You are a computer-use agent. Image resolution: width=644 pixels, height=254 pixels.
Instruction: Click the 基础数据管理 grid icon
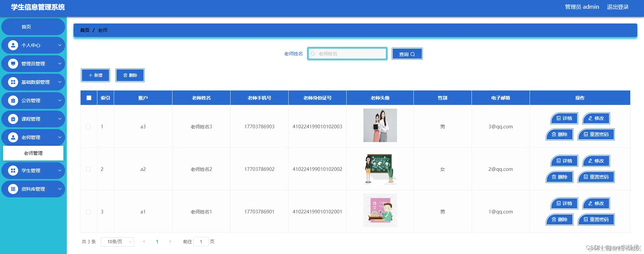pos(13,82)
